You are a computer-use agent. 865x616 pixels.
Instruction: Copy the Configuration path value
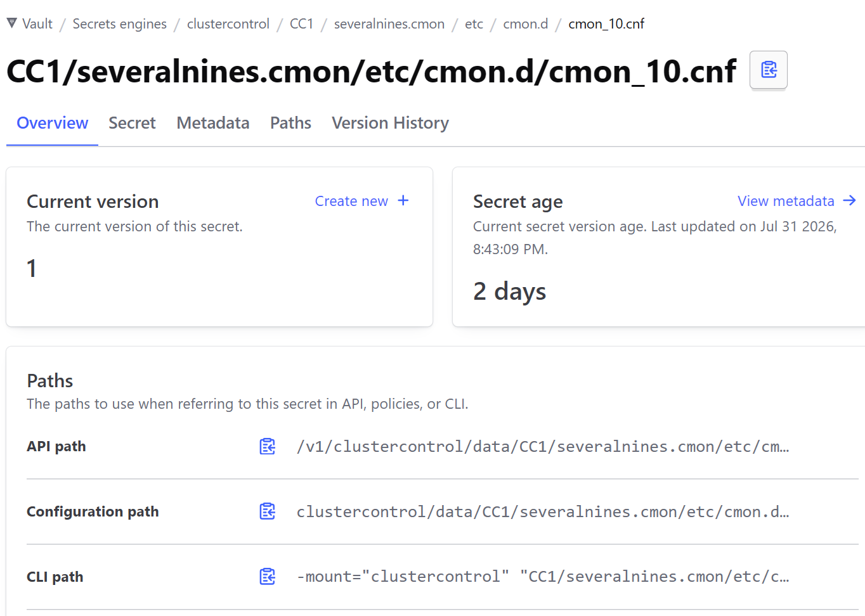coord(268,511)
